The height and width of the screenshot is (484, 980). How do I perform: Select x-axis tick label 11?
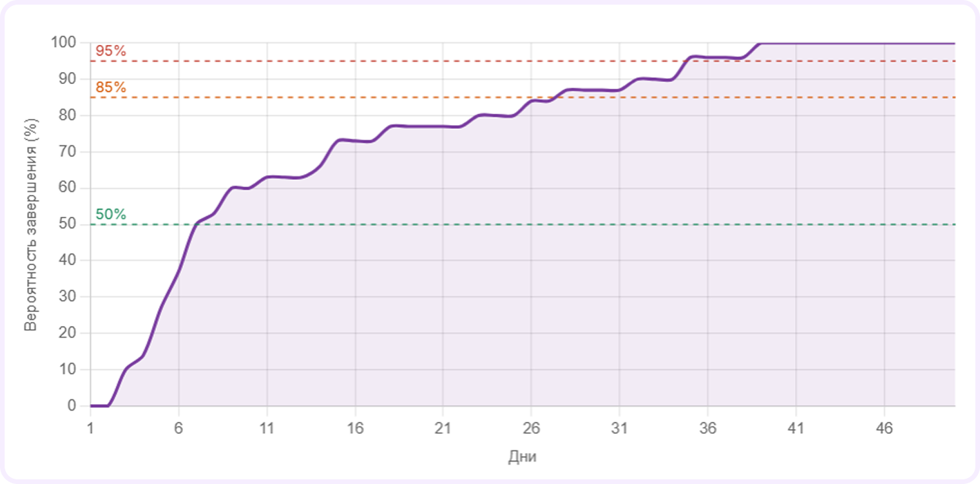(x=266, y=428)
